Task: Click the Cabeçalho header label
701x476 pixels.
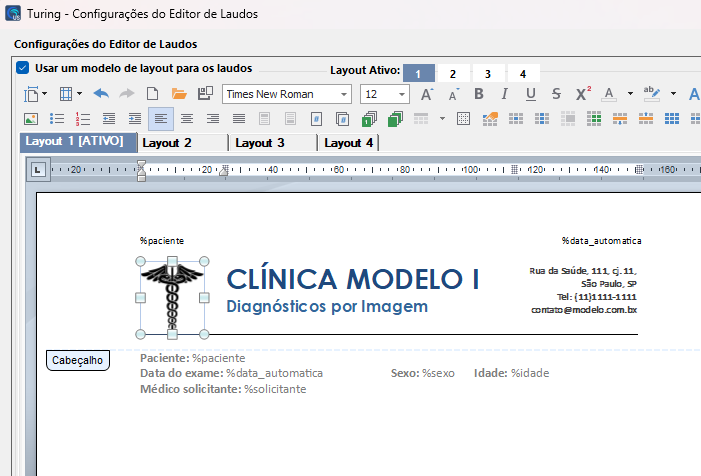Action: [77, 360]
